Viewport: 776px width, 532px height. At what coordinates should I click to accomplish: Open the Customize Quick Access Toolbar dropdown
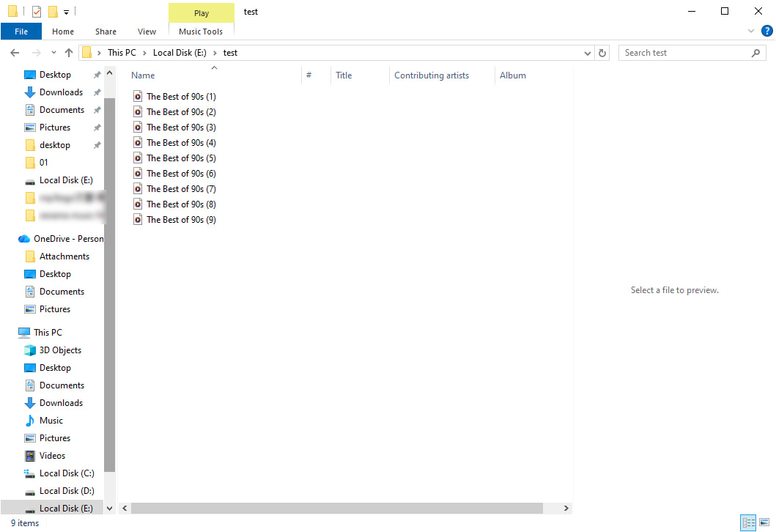click(66, 12)
